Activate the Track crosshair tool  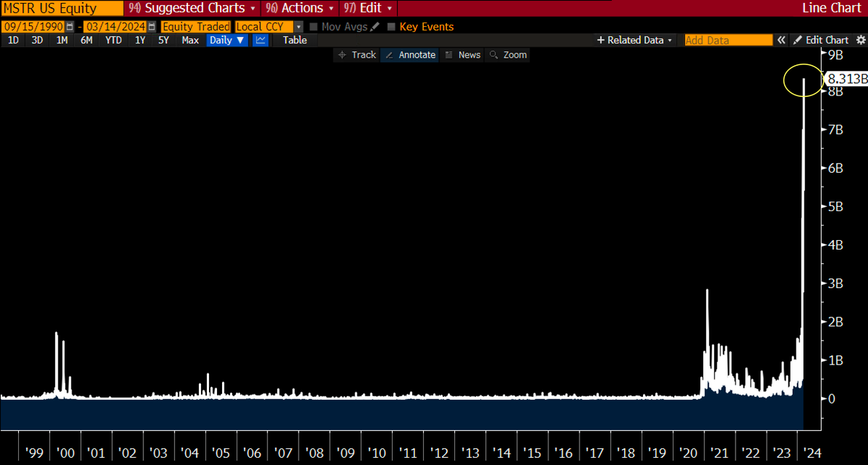pyautogui.click(x=357, y=55)
